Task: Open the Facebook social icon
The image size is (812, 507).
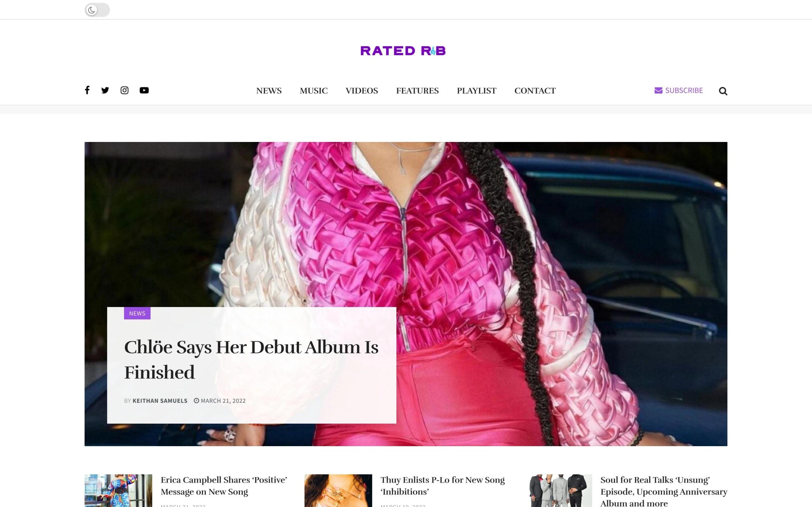Action: coord(87,90)
